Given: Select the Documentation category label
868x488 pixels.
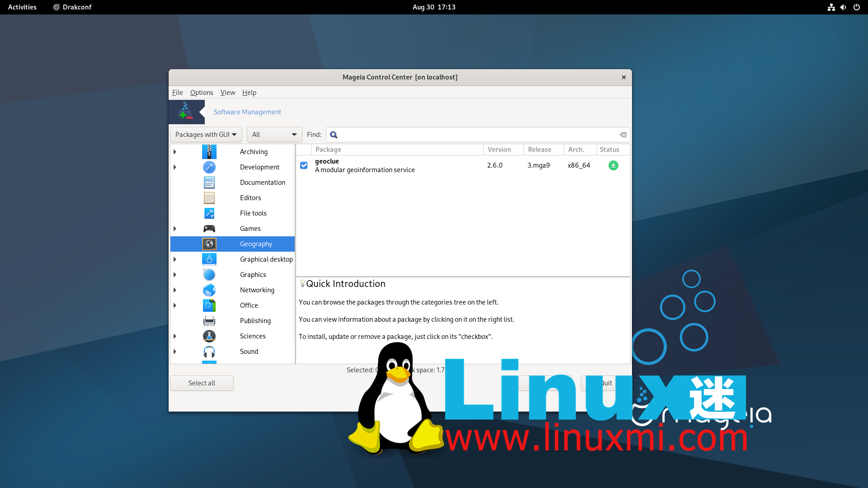Looking at the screenshot, I should [262, 183].
